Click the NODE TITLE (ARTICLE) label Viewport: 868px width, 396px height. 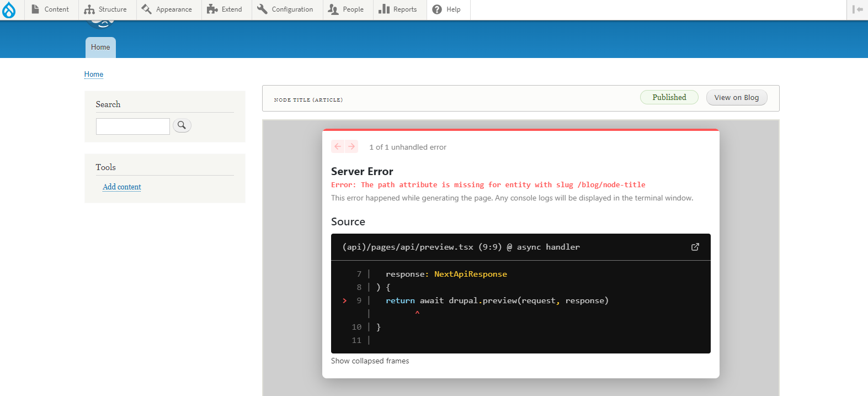[x=308, y=100]
